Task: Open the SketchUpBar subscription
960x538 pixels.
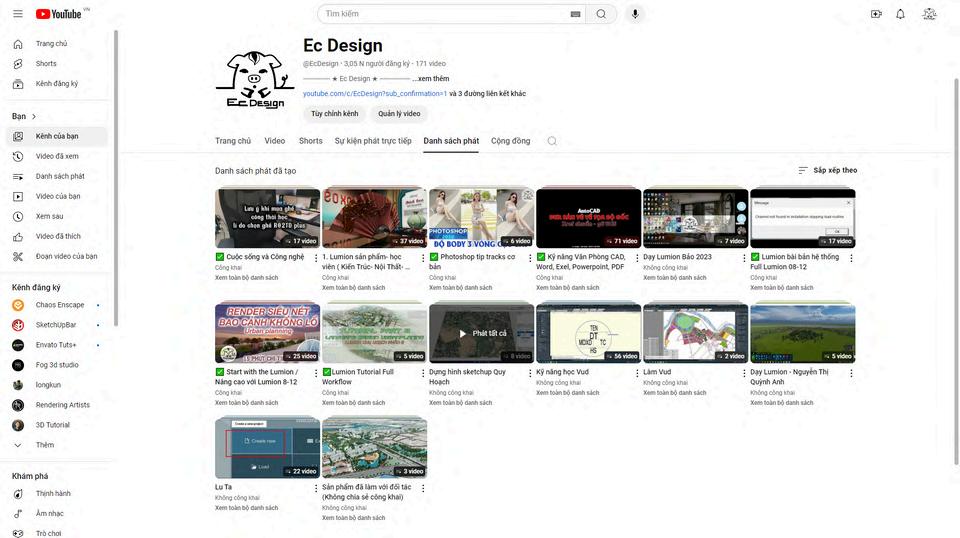Action: tap(57, 325)
